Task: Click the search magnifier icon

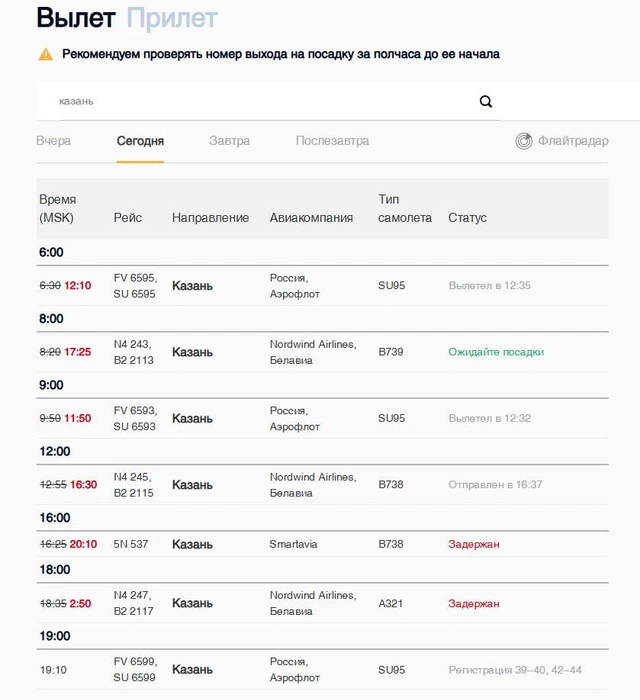Action: click(486, 102)
